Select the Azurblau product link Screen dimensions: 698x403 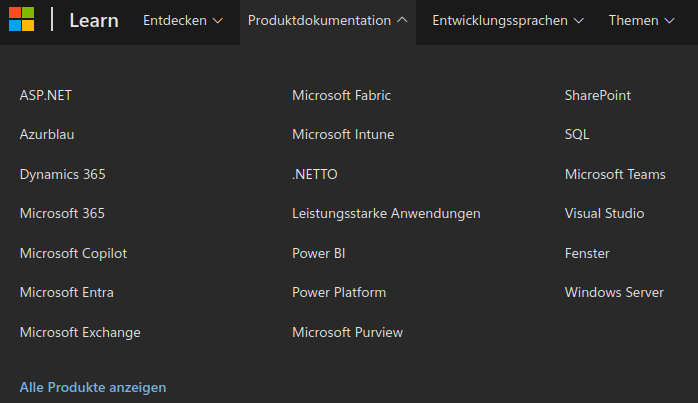47,134
